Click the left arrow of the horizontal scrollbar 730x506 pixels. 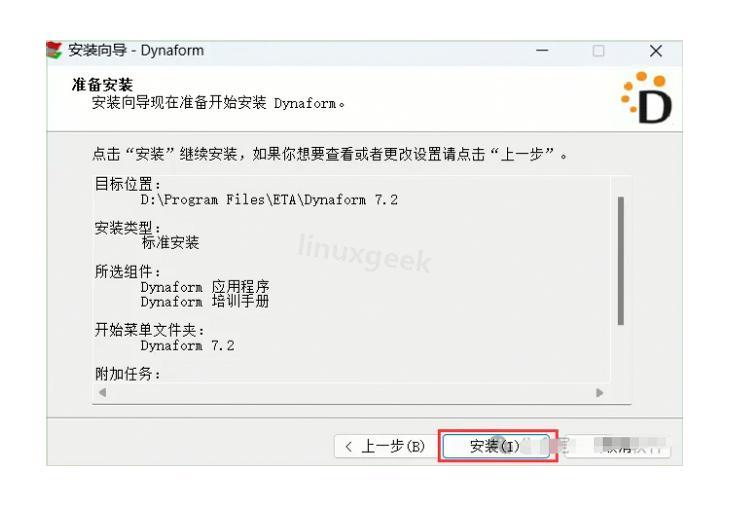point(102,393)
